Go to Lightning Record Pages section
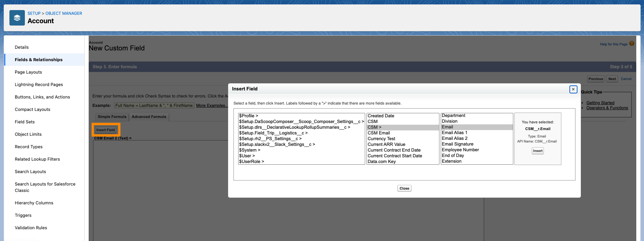Screen dimensions: 644x241 [39, 85]
